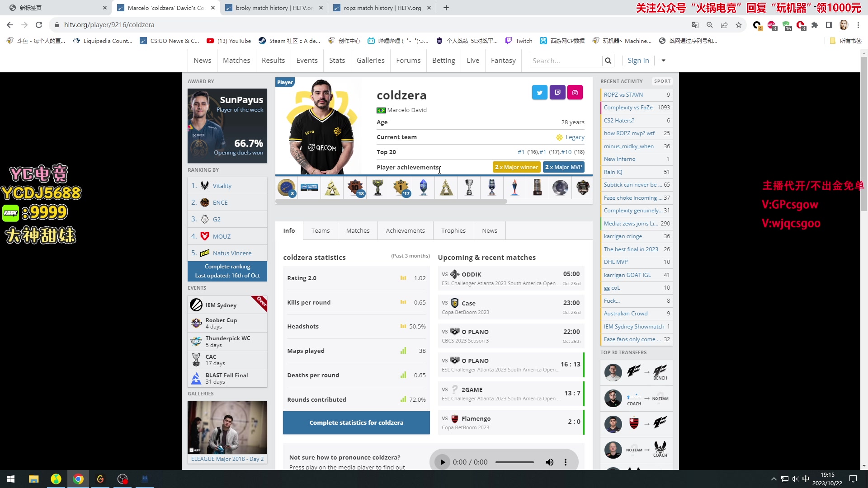Click the IEM Sydney event logo
Screen dimensions: 868x488
pos(196,305)
